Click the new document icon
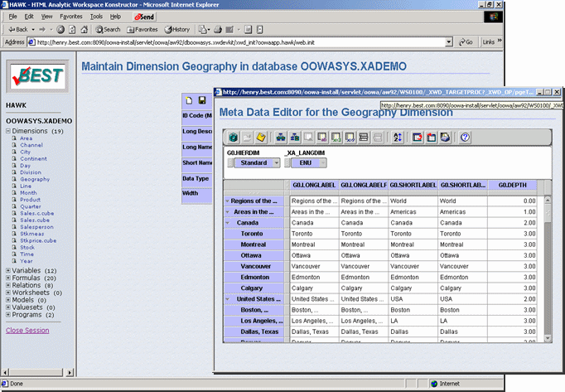This screenshot has height=392, width=565. (x=190, y=100)
